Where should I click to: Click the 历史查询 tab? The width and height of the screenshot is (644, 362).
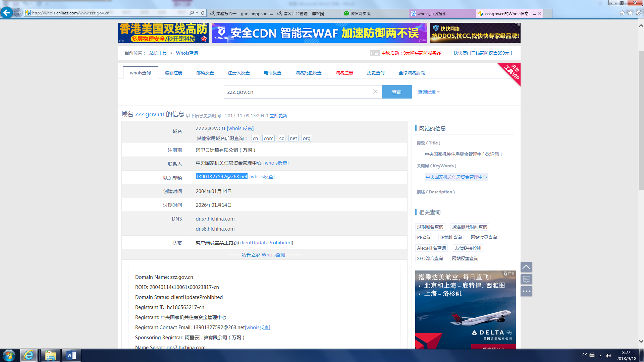tap(376, 73)
